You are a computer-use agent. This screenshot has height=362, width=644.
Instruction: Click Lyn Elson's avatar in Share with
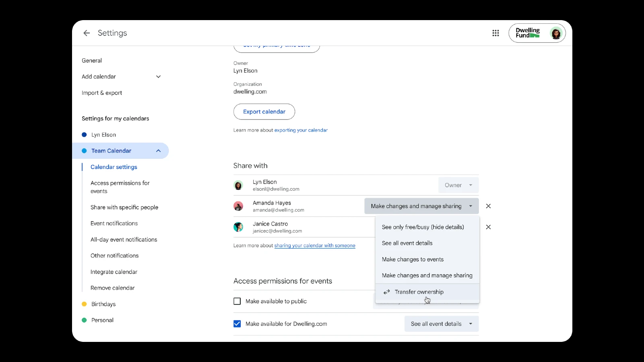(x=238, y=185)
